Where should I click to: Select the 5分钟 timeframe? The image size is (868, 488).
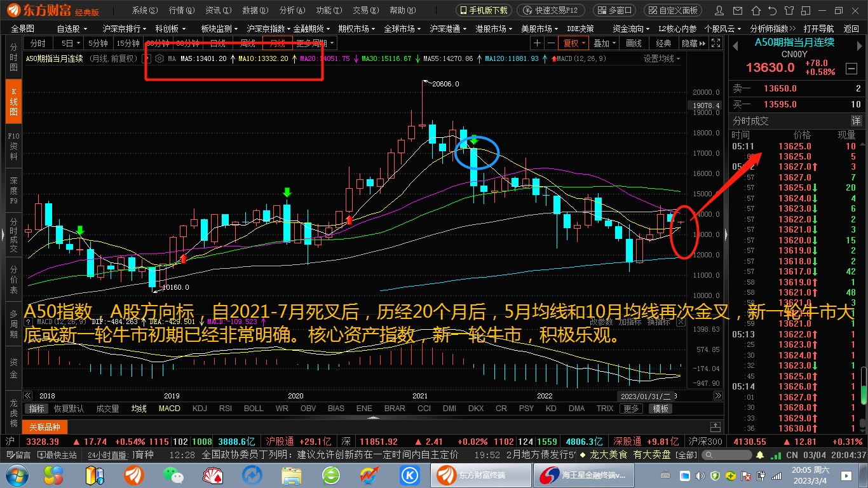pyautogui.click(x=98, y=43)
